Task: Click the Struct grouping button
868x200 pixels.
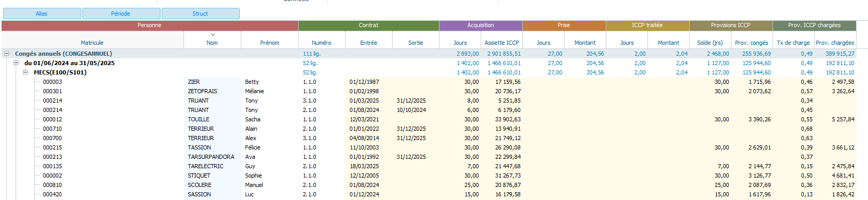Action: click(200, 14)
